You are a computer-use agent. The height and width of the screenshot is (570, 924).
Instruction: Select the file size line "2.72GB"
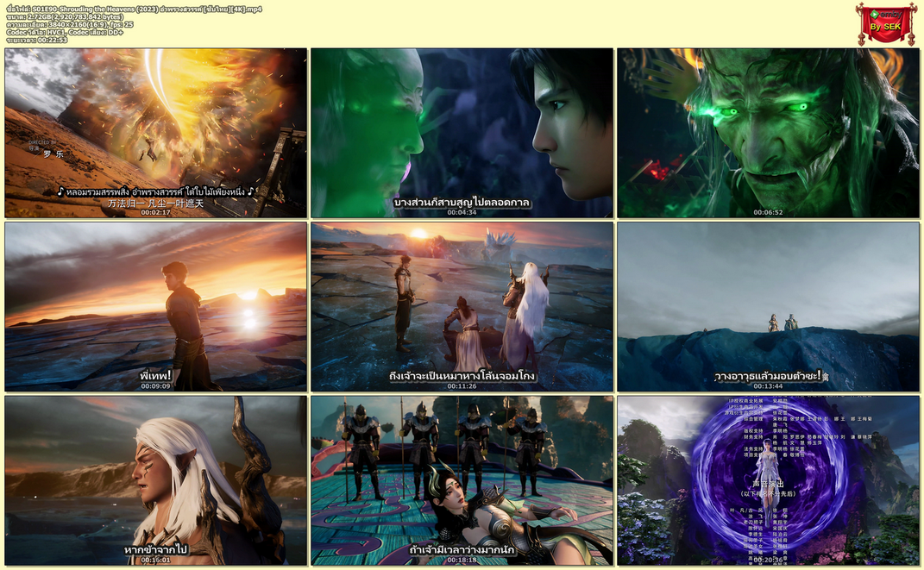tap(65, 17)
